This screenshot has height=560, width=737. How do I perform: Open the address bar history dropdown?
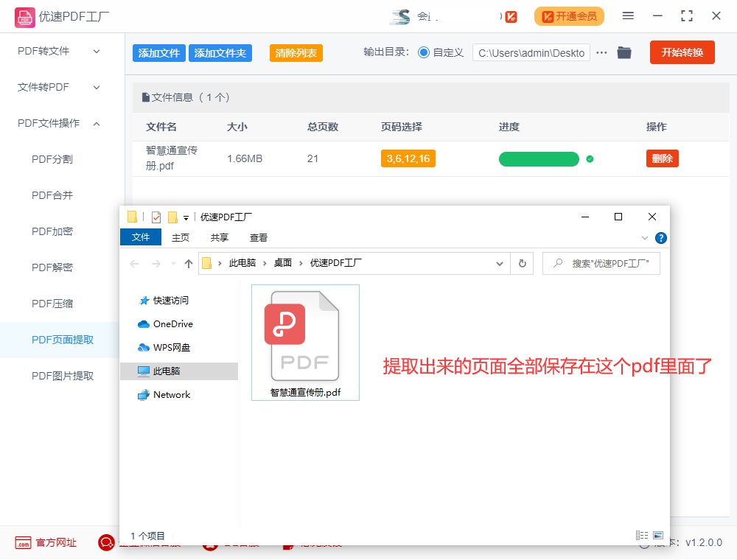point(499,264)
